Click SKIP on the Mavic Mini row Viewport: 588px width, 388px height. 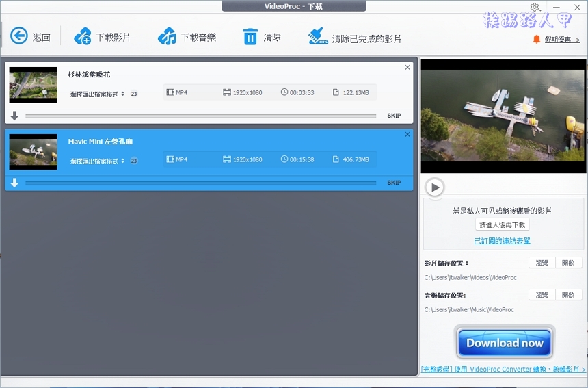tap(394, 183)
